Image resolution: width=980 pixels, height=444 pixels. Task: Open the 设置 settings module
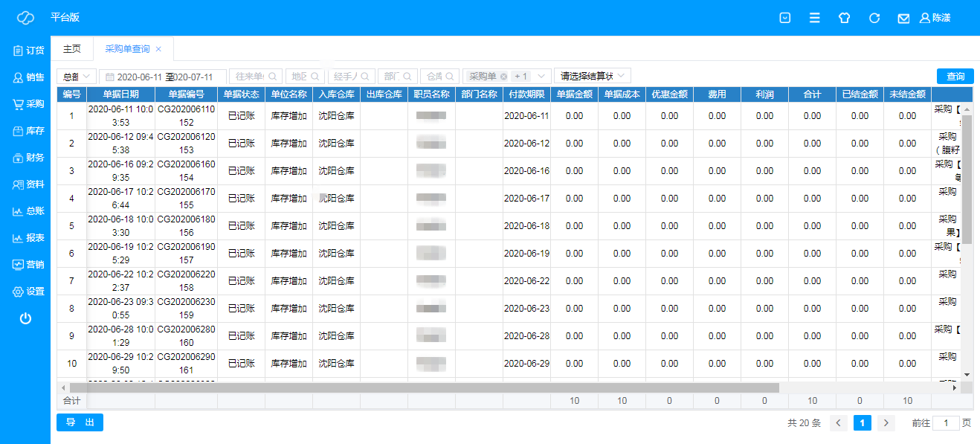[x=28, y=292]
